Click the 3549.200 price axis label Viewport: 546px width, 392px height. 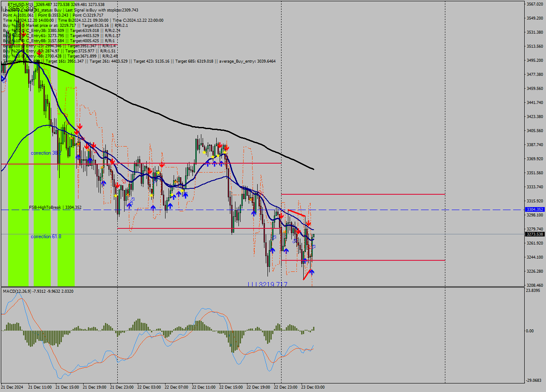click(x=534, y=18)
